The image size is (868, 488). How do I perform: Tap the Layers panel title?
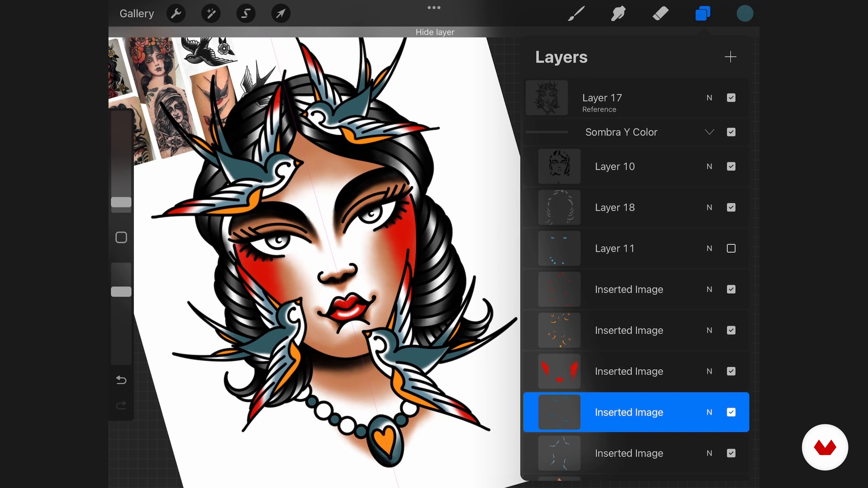pyautogui.click(x=561, y=57)
